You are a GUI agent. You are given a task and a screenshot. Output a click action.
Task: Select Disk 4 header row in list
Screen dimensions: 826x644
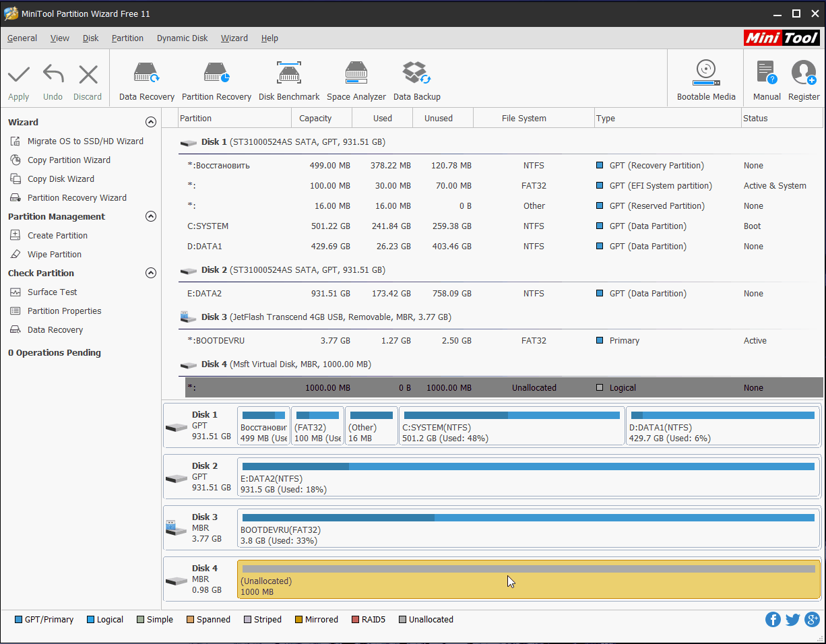click(x=501, y=364)
